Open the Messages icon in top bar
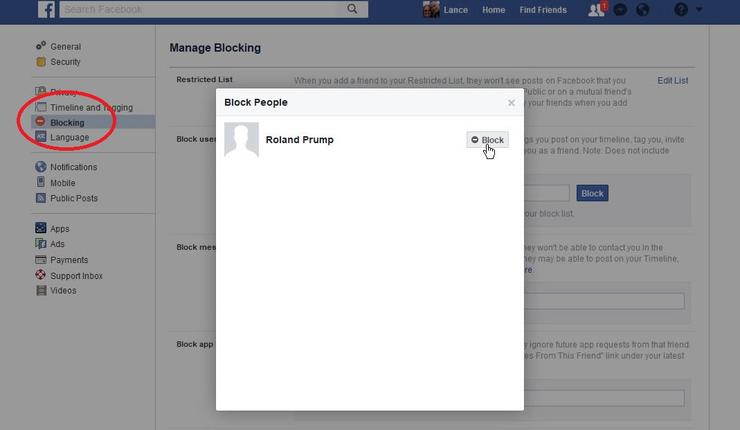The width and height of the screenshot is (740, 430). click(x=620, y=9)
